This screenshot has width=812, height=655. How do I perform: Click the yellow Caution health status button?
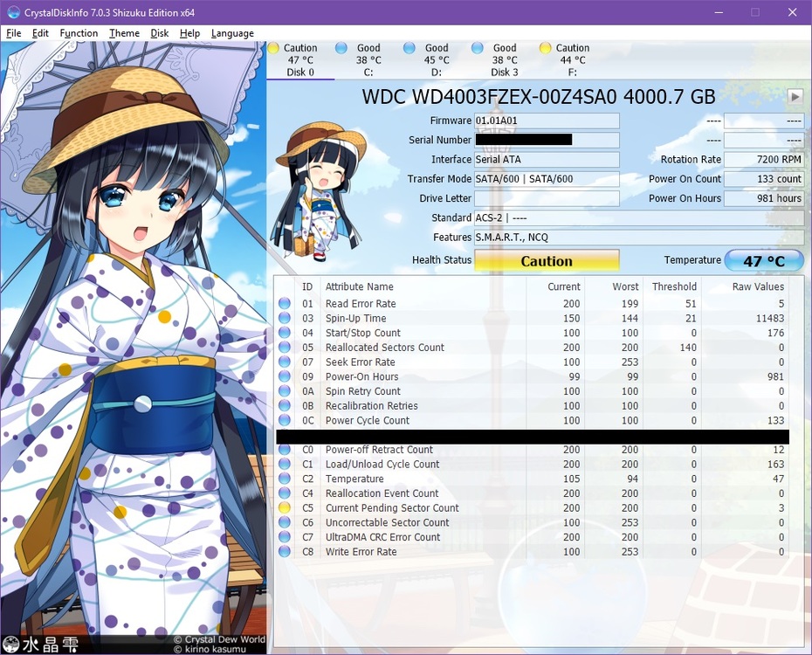click(x=547, y=260)
